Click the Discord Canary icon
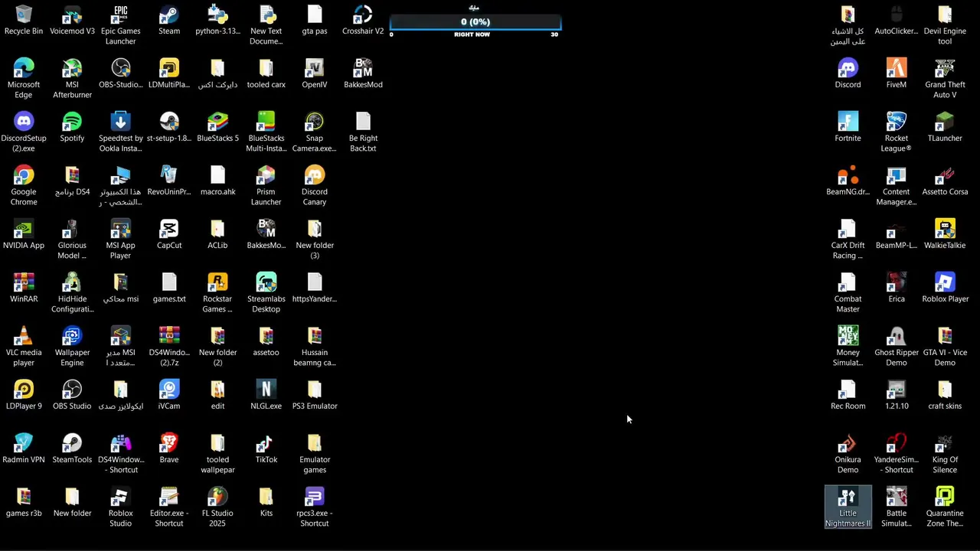Screen dimensions: 980x551 click(x=315, y=186)
